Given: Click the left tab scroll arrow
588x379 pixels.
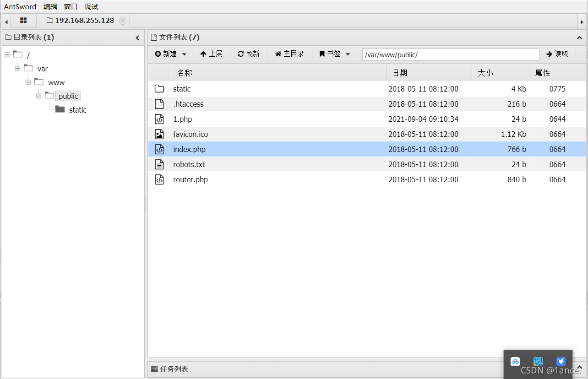Looking at the screenshot, I should 6,21.
